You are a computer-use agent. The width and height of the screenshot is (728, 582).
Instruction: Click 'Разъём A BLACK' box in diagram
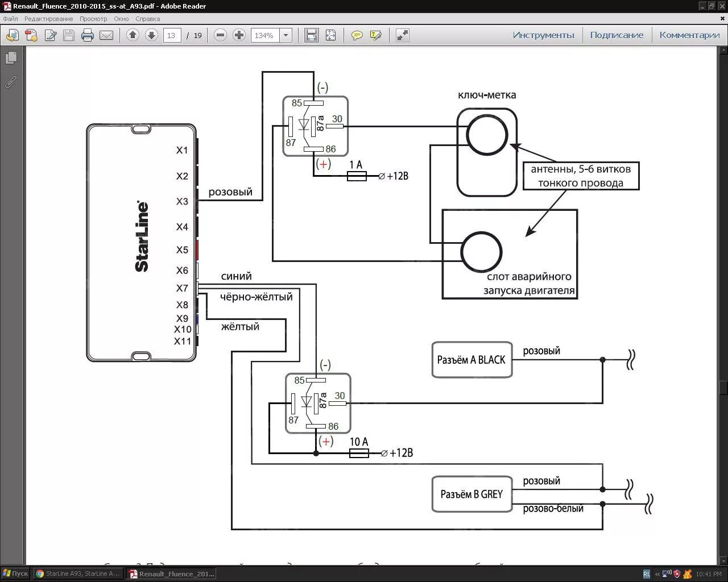(x=472, y=360)
